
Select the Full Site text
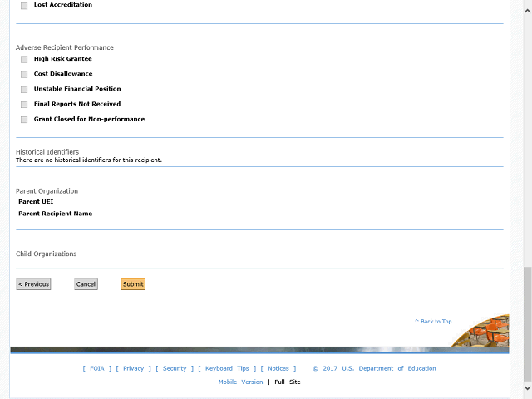(288, 382)
